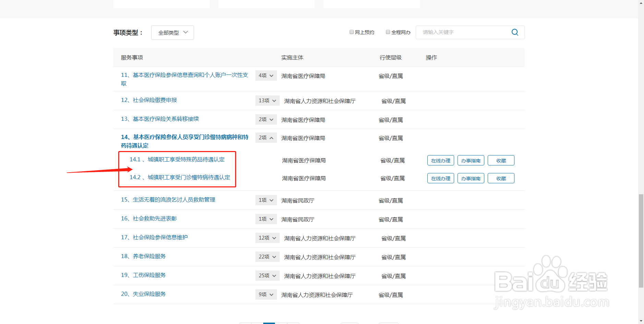
Task: Expand the 22项 list for 养老保险服务
Action: pos(267,256)
